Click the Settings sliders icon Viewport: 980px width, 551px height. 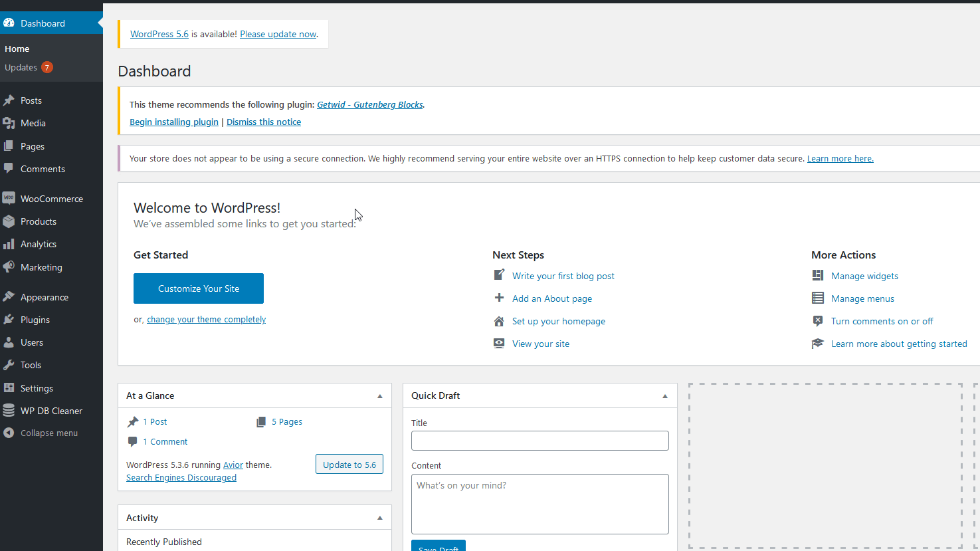point(9,387)
